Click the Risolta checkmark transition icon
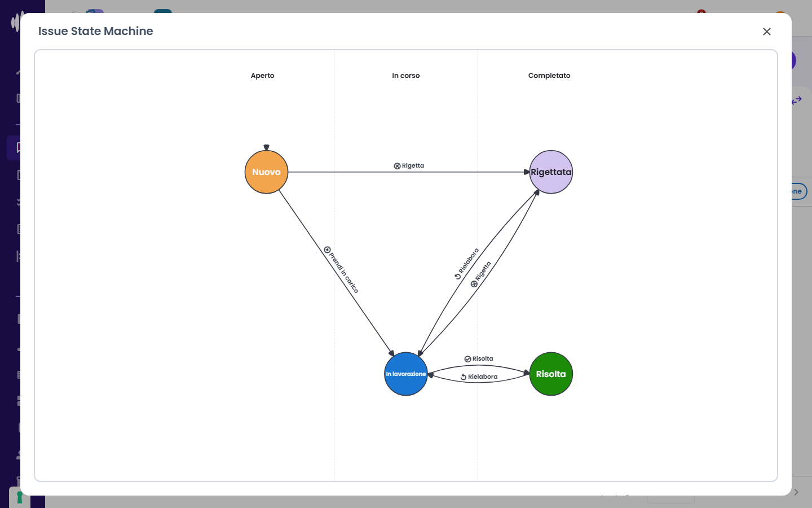 (x=467, y=359)
